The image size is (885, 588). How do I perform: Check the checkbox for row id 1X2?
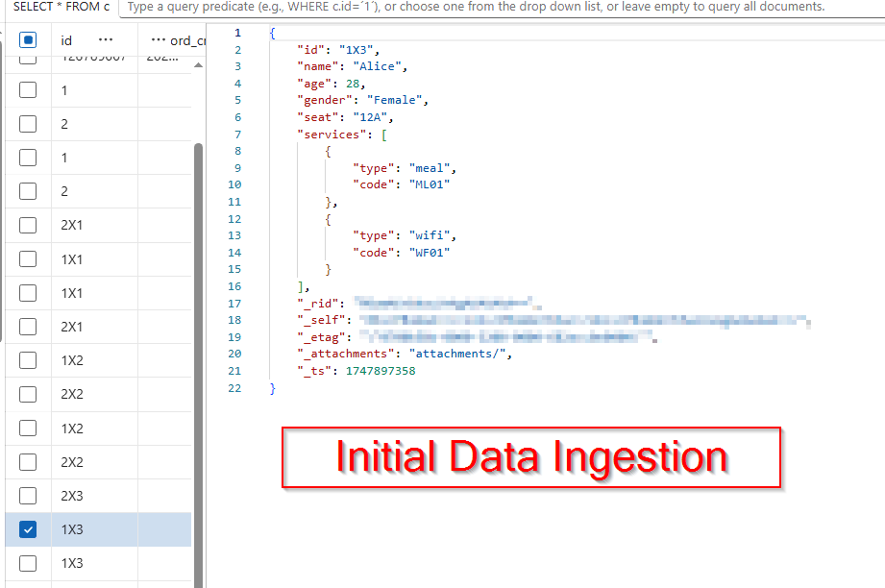(28, 359)
